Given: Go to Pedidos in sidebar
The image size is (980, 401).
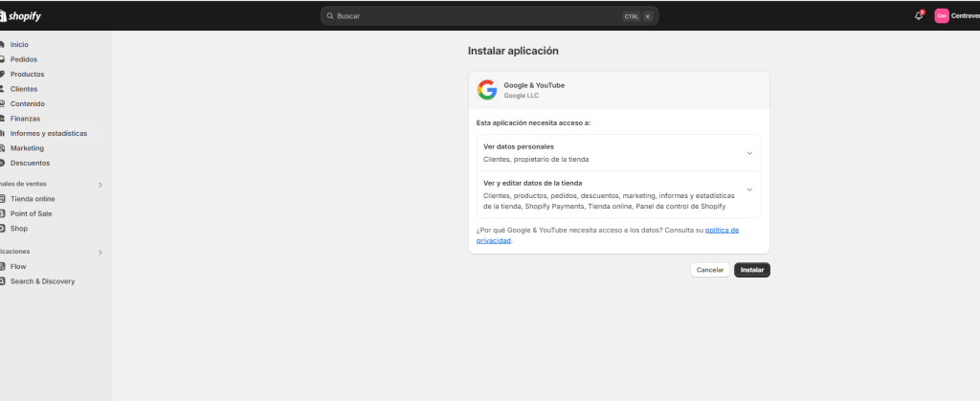Looking at the screenshot, I should tap(24, 59).
